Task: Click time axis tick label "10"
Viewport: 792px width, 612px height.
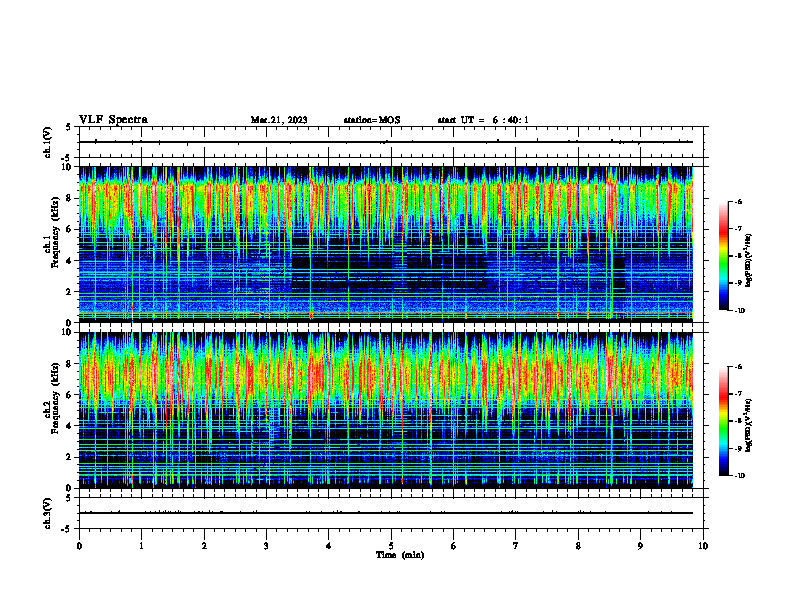Action: [x=703, y=546]
